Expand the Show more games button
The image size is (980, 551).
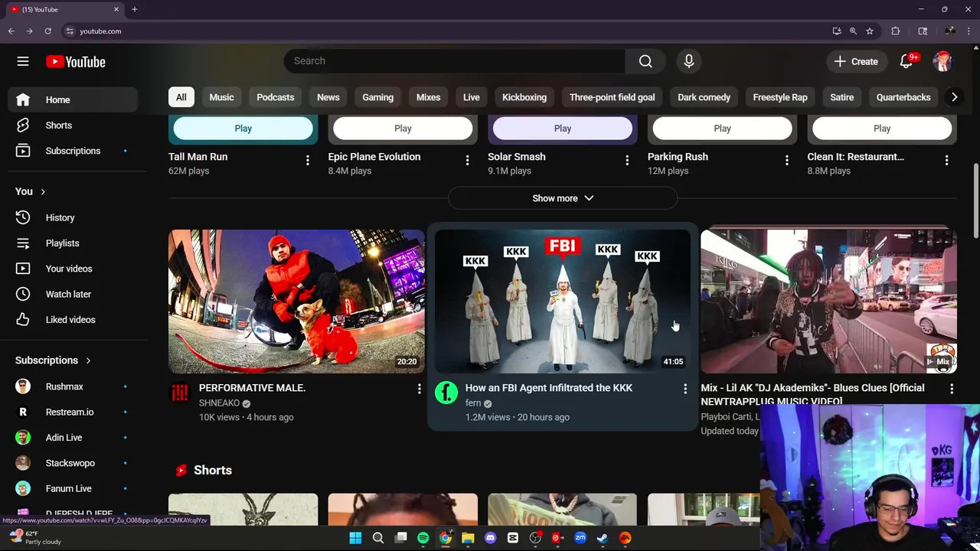563,198
